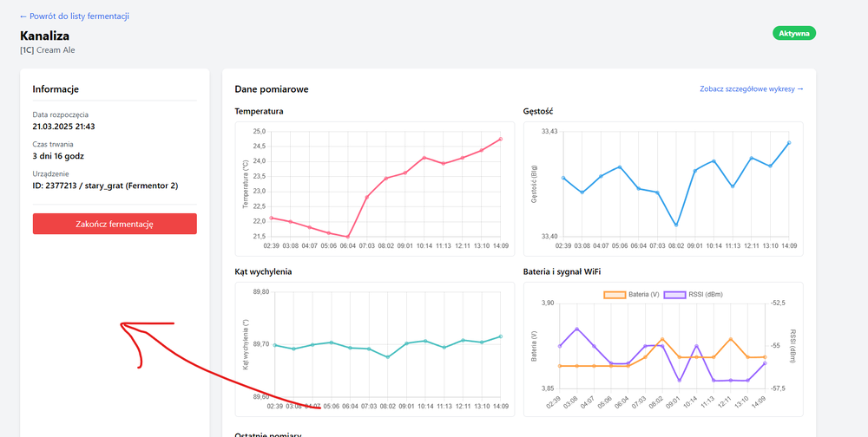Select the orange Bateria peak at 08:02
Image resolution: width=868 pixels, height=437 pixels.
(x=662, y=339)
